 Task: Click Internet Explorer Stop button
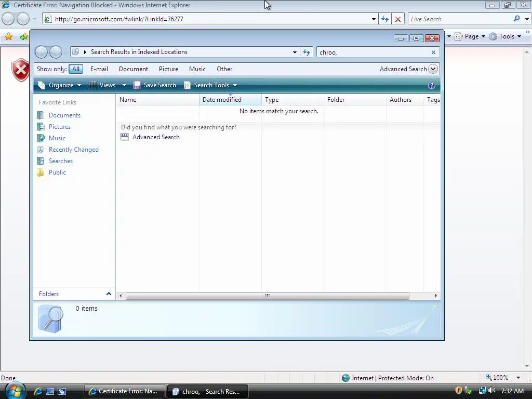coord(397,19)
